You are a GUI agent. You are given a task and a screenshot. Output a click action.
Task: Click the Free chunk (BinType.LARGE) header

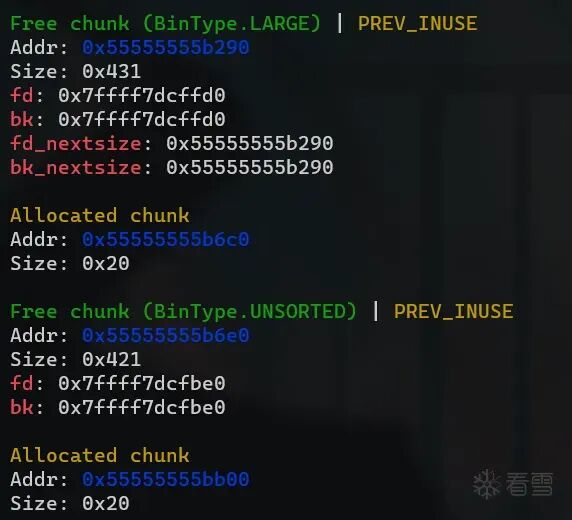point(165,24)
